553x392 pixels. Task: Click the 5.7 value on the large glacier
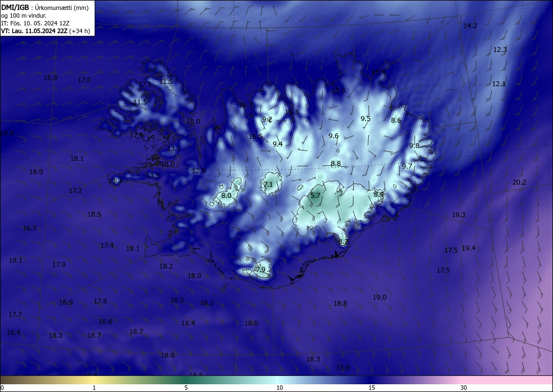(x=315, y=195)
